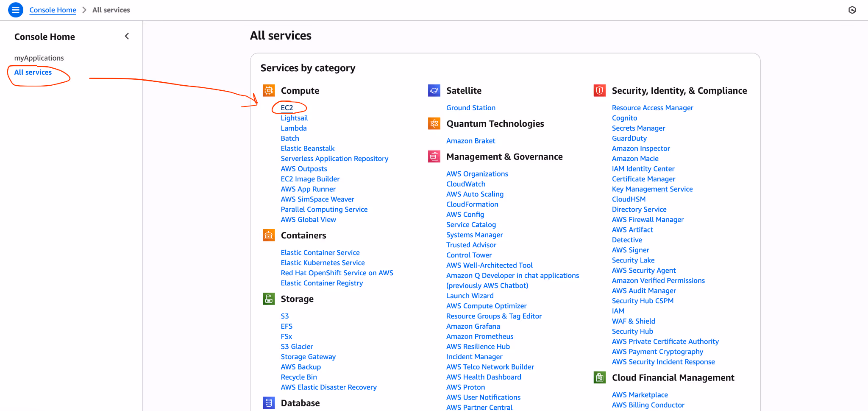Click the hexagon icon at top right

pyautogui.click(x=852, y=10)
